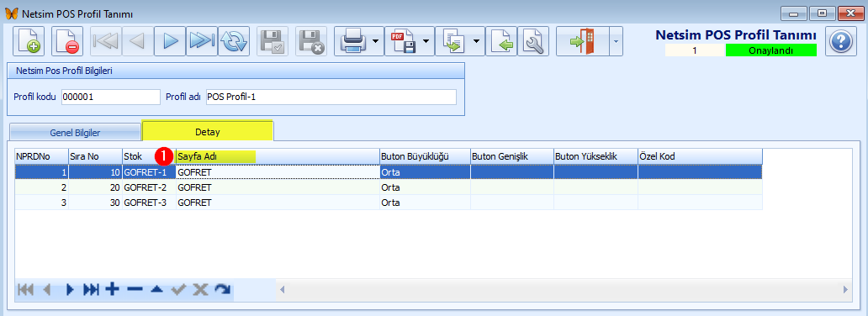Click the save floppy icon with checkmark
This screenshot has width=868, height=316.
(272, 41)
